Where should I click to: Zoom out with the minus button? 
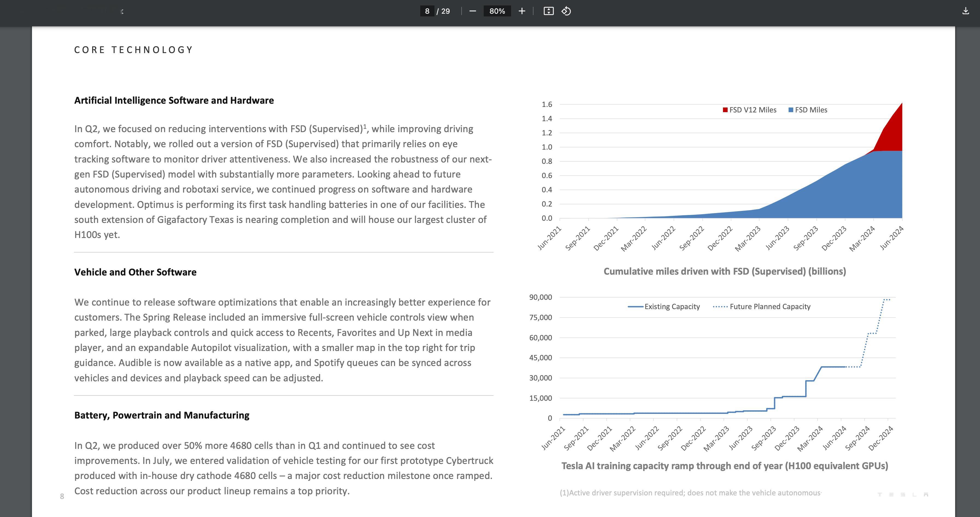(472, 11)
